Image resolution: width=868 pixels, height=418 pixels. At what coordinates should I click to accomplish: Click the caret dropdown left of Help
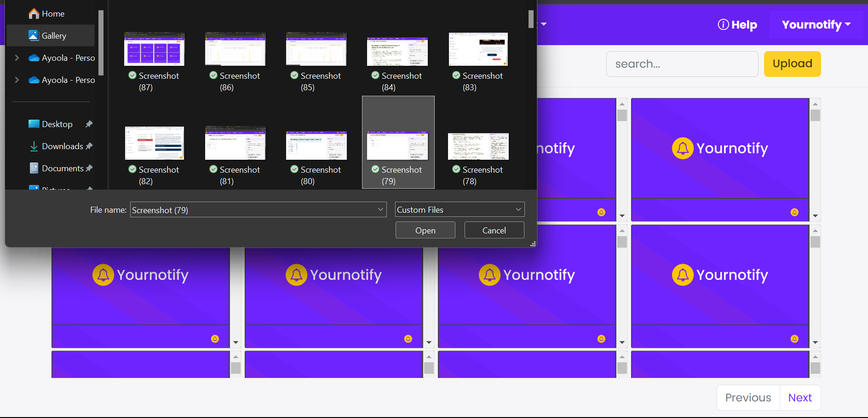544,24
